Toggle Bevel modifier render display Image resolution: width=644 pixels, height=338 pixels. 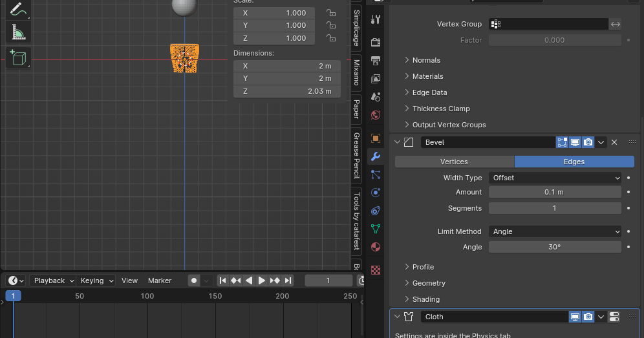(x=588, y=142)
